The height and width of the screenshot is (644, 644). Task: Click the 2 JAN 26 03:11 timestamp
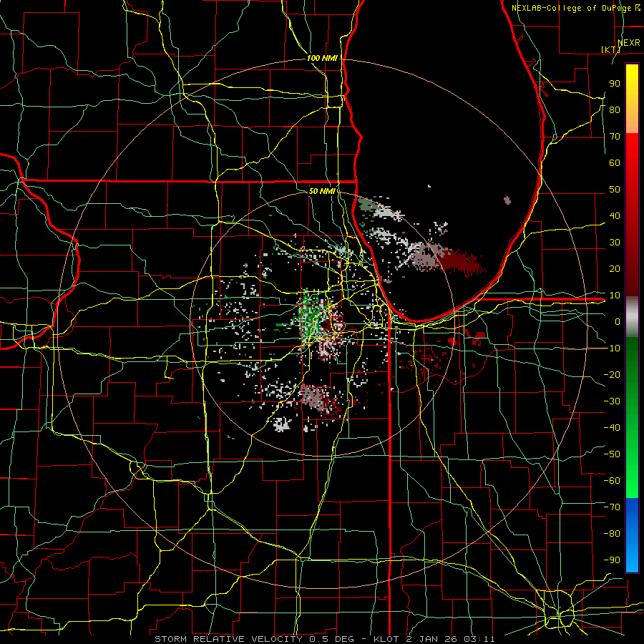coord(452,639)
